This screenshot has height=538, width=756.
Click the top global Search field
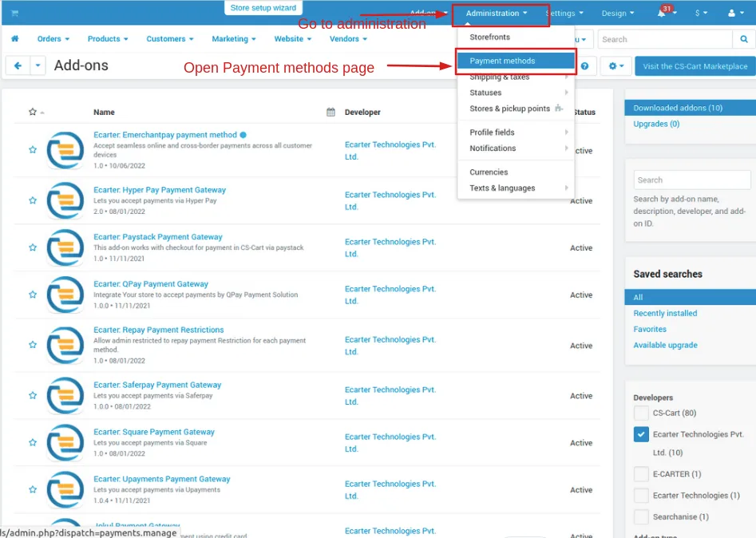point(665,40)
